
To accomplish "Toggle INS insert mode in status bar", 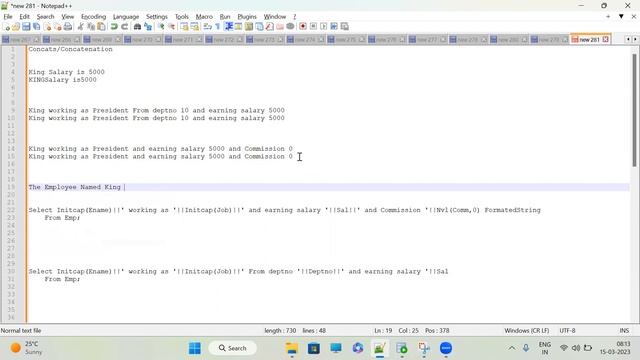I will tap(624, 331).
